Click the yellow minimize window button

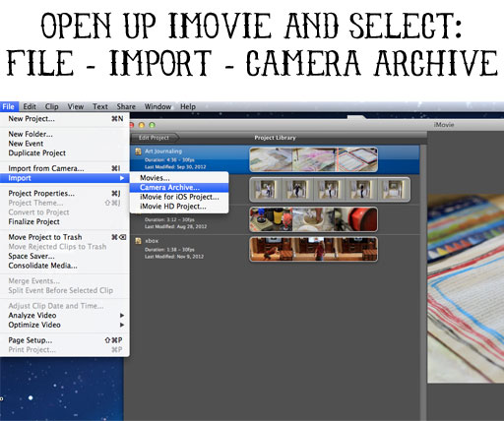pos(142,125)
